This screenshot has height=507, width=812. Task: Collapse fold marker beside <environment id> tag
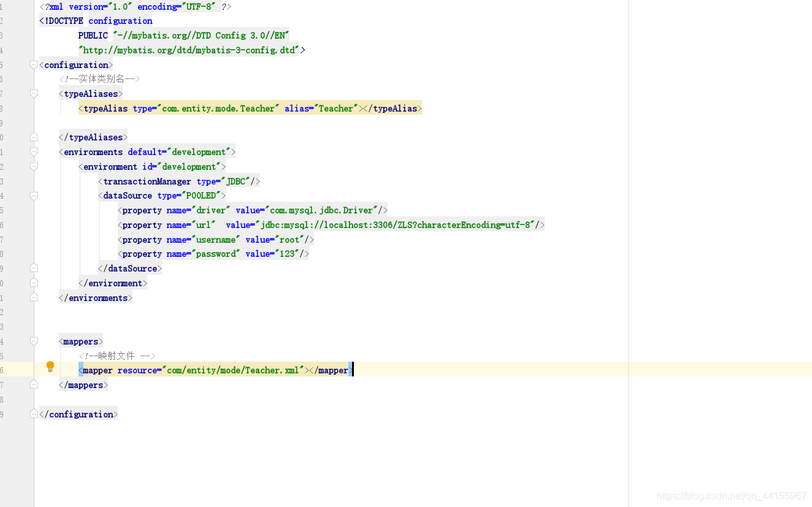(34, 167)
